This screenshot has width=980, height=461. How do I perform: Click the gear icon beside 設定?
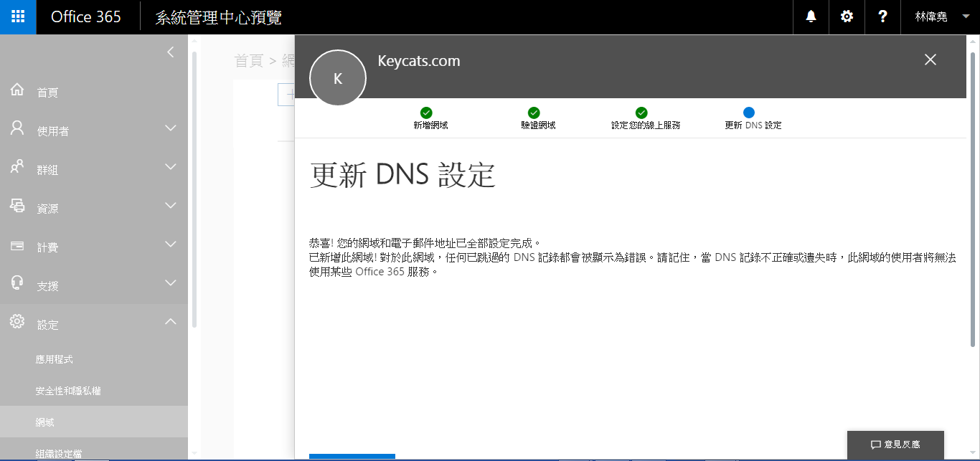click(17, 323)
